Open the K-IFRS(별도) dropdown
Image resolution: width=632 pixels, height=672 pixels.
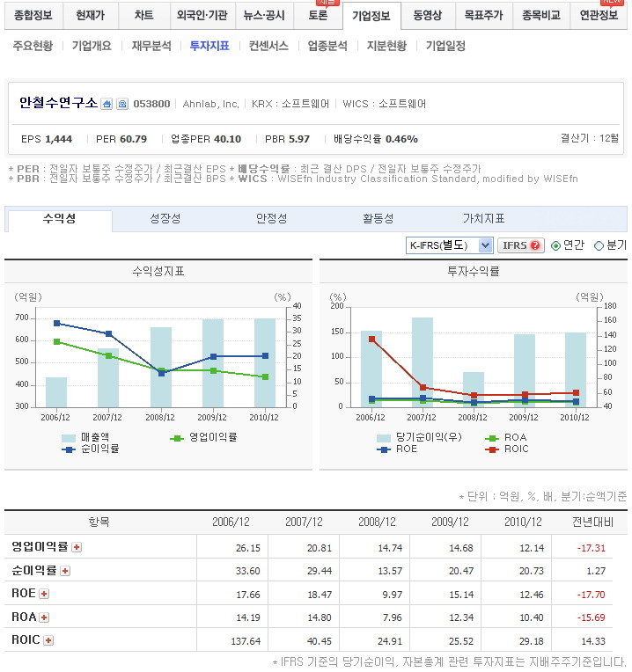click(449, 245)
